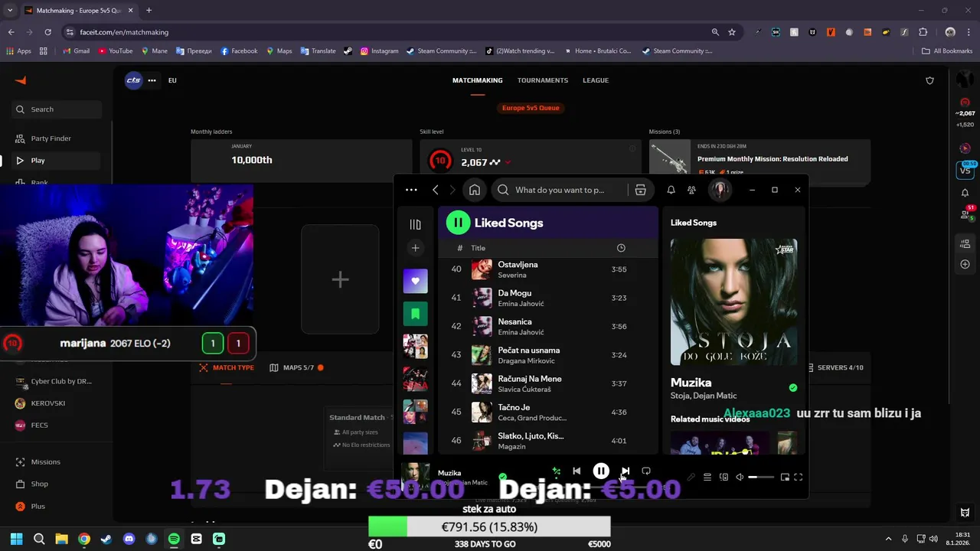This screenshot has width=980, height=551.
Task: Open KEROVSKI club in sidebar
Action: (55, 403)
